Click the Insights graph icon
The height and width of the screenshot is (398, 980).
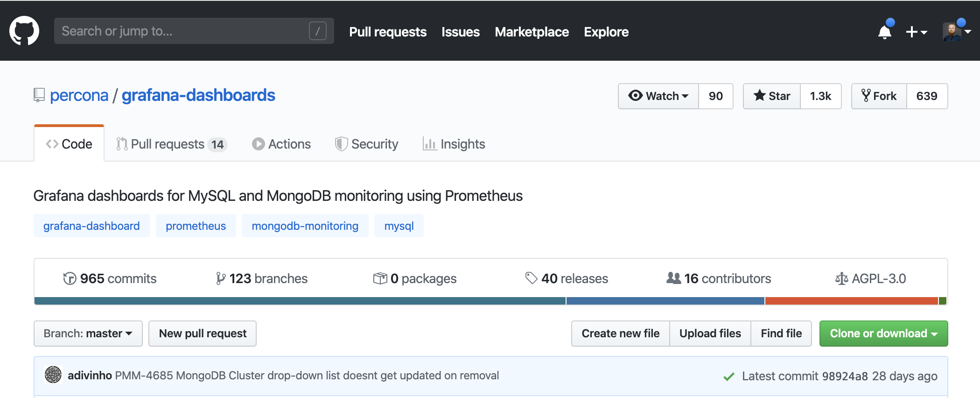[429, 144]
